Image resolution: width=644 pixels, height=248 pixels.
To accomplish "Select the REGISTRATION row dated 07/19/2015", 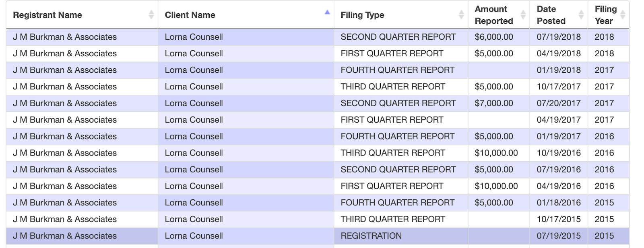I will click(x=318, y=236).
